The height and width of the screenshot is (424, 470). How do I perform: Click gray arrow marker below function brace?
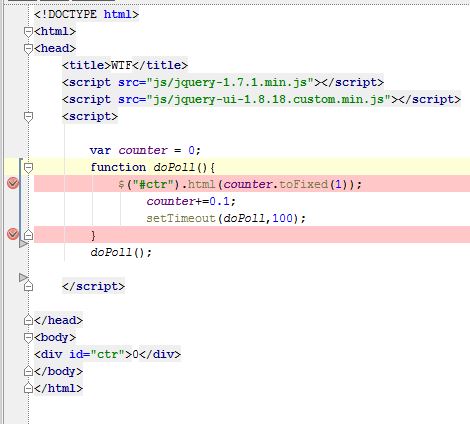pos(23,244)
